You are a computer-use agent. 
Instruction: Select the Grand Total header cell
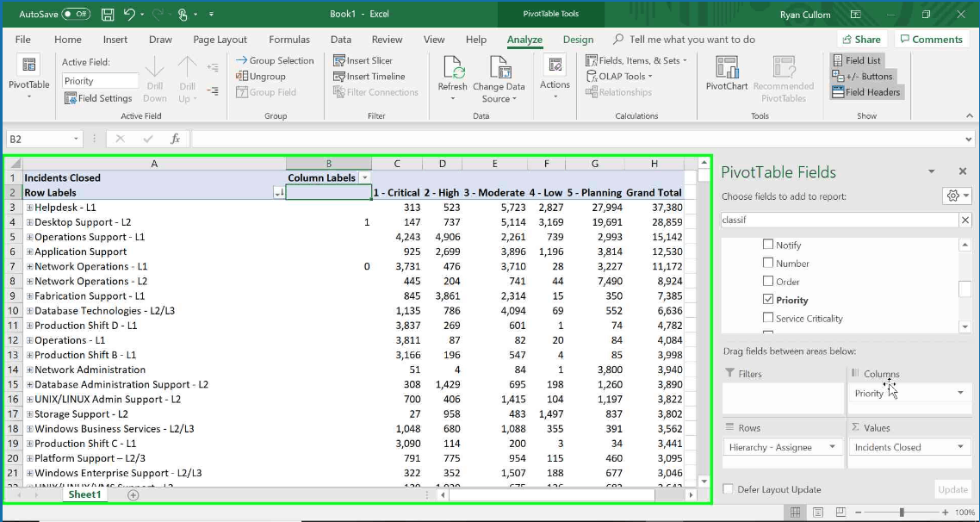(x=654, y=193)
